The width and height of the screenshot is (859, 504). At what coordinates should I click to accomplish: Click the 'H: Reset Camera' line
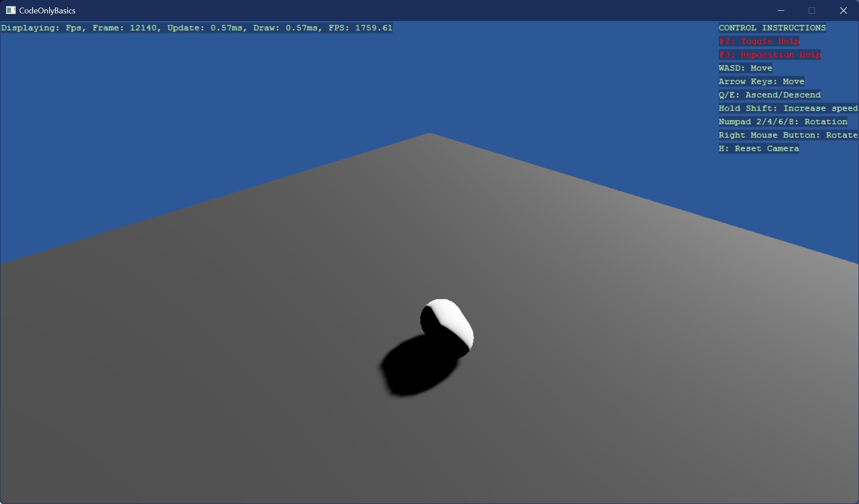[759, 148]
